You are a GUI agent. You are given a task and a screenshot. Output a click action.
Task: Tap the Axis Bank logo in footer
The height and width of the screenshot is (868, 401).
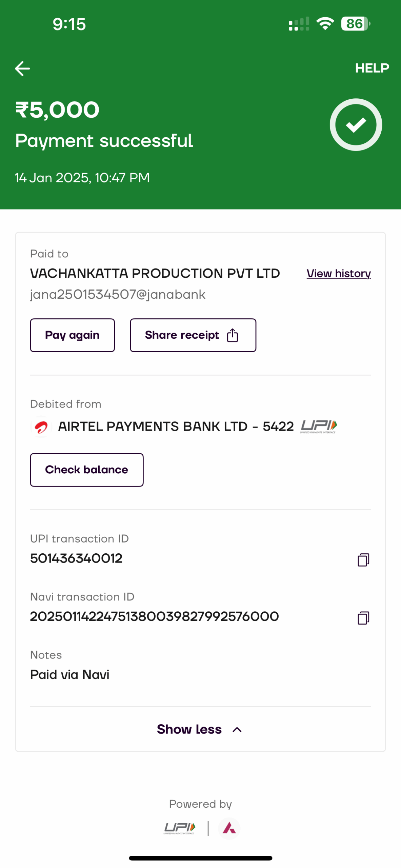pos(229,828)
